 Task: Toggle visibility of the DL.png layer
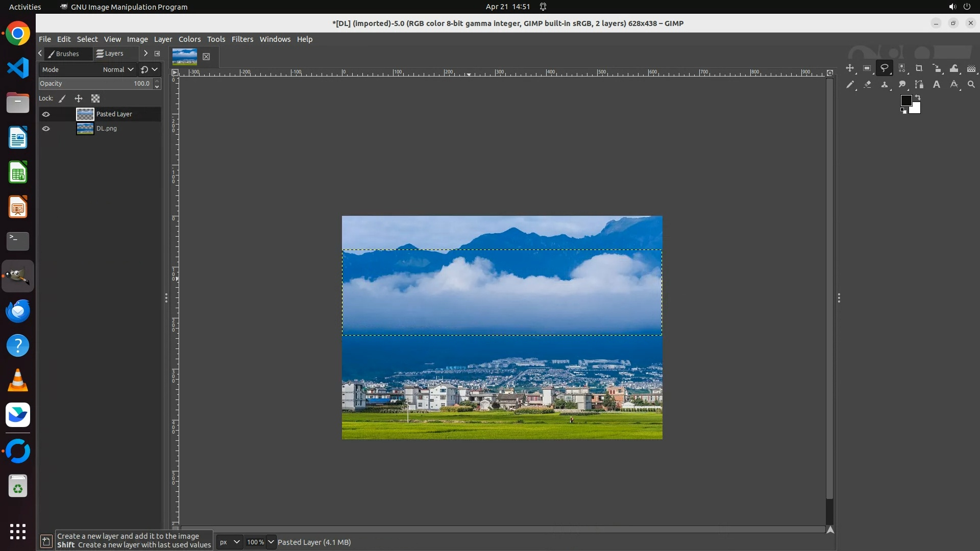[x=46, y=129]
